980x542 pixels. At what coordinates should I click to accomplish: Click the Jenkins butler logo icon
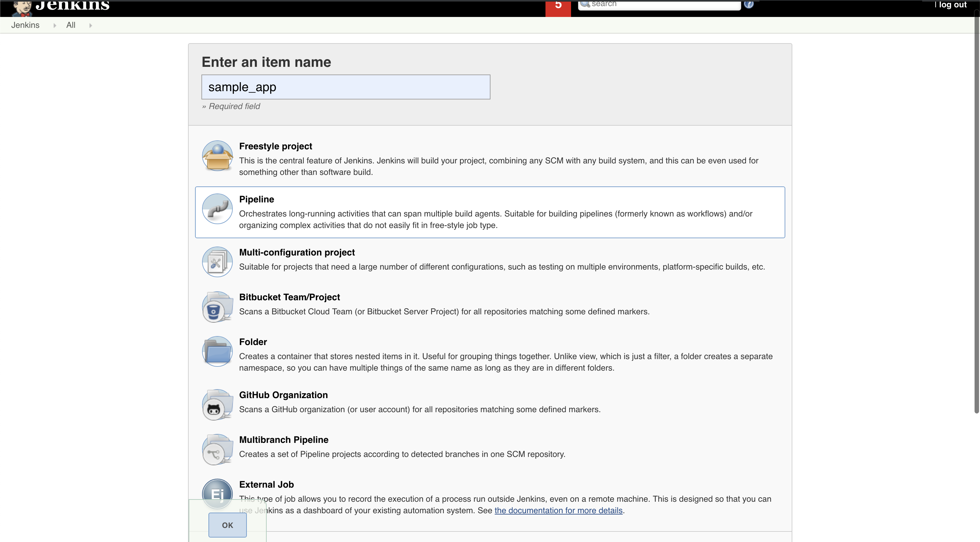[22, 8]
